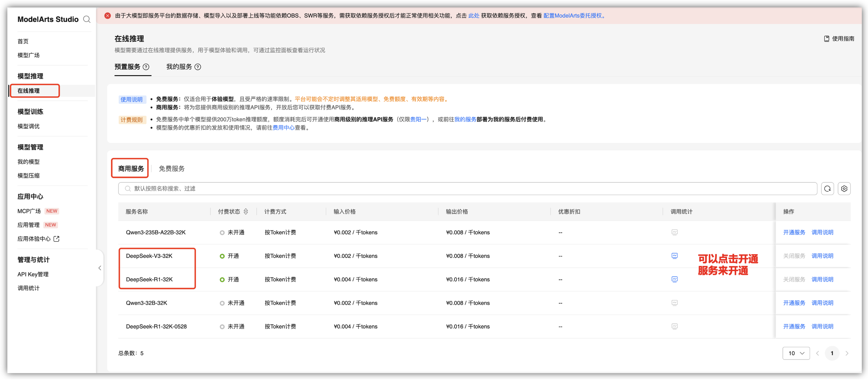868x381 pixels.
Task: View call statistics chart for DeepSeek-R1-32K
Action: [675, 280]
